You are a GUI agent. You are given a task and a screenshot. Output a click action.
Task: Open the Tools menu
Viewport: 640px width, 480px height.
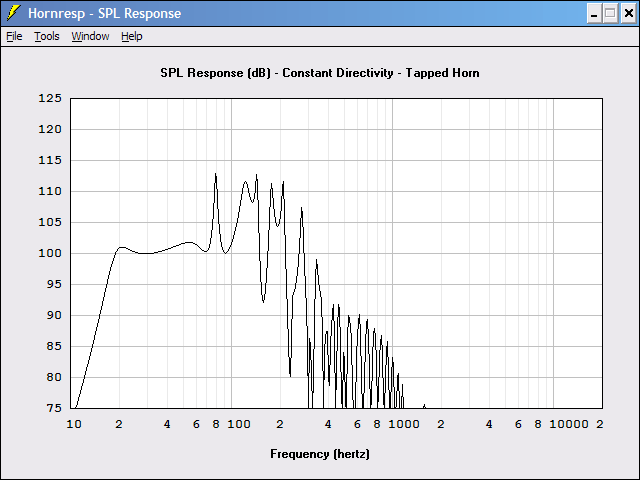coord(47,36)
